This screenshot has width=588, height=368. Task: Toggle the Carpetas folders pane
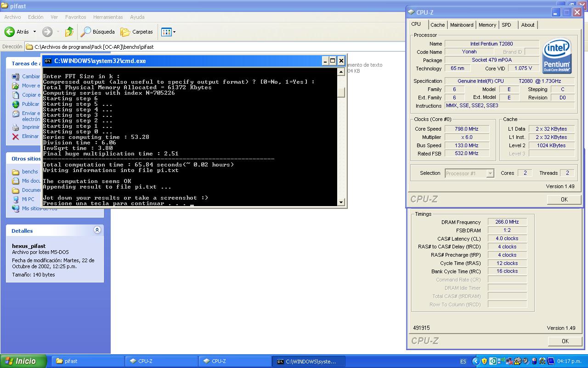pyautogui.click(x=137, y=32)
